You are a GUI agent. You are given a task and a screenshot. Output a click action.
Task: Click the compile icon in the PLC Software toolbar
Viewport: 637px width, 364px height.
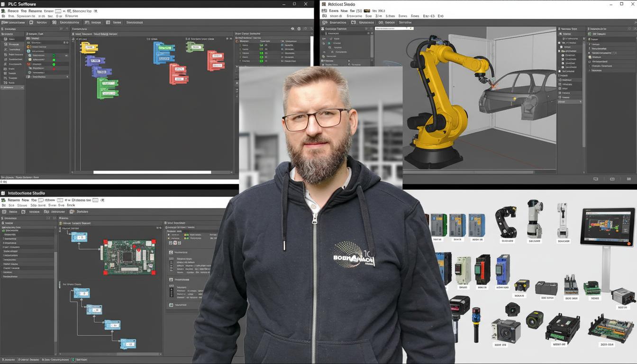54,22
